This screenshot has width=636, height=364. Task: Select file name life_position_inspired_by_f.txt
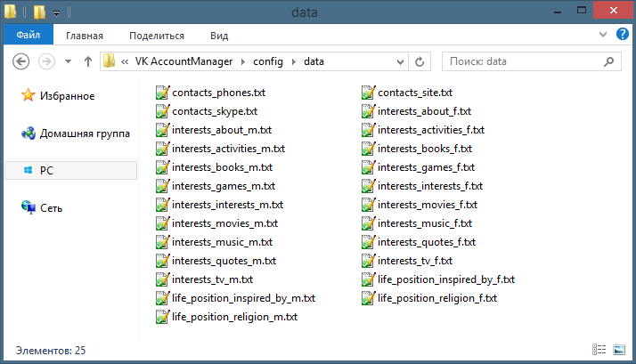[446, 279]
